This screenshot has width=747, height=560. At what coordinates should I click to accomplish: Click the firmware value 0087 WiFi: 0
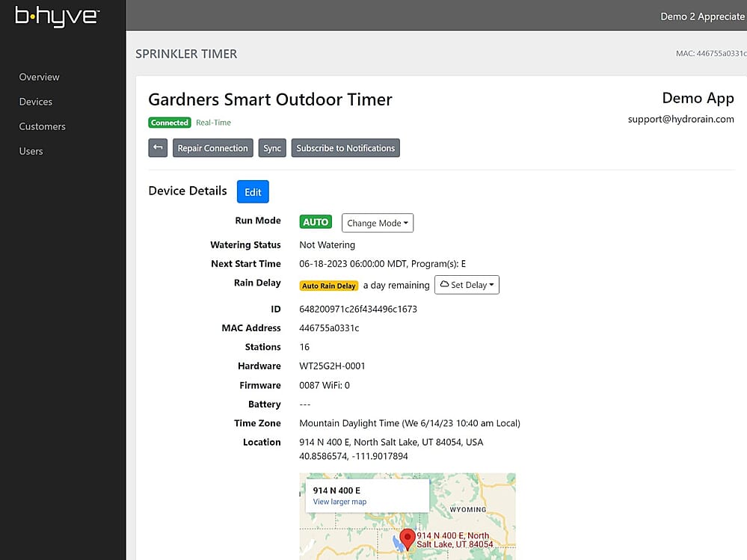click(x=325, y=385)
